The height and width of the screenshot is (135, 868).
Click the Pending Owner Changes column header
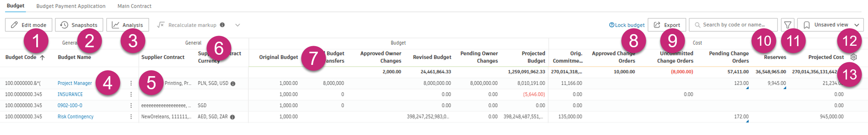coord(479,57)
